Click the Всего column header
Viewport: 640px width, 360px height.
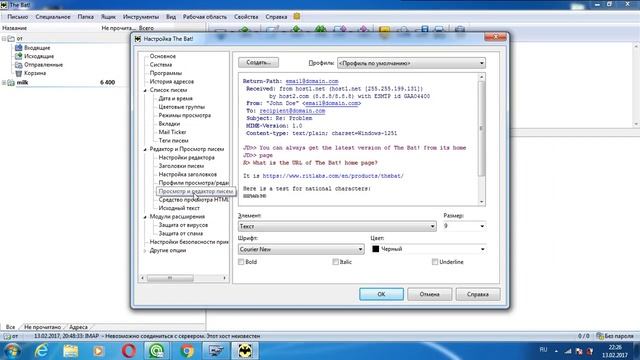pos(146,28)
